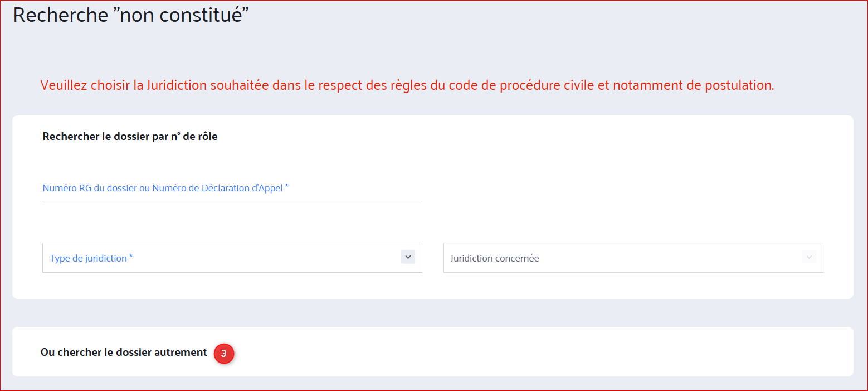This screenshot has width=868, height=391.
Task: Click the red Veuillez choisir la Juridiction notice
Action: 407,85
